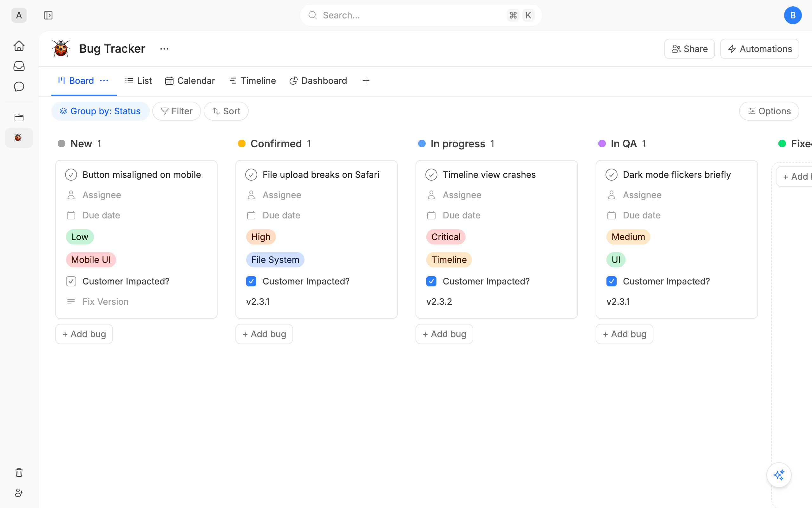This screenshot has height=508, width=812.
Task: Uncheck Customer Impacted on File upload card
Action: (x=251, y=281)
